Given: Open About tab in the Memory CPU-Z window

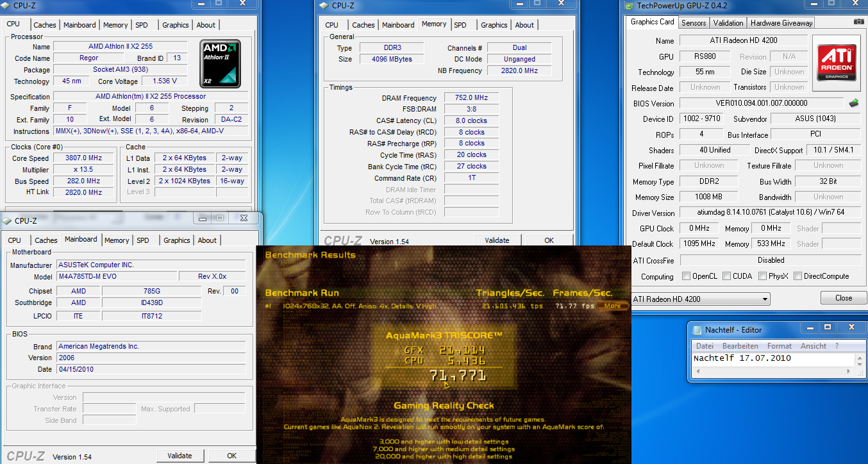Looking at the screenshot, I should coord(524,25).
